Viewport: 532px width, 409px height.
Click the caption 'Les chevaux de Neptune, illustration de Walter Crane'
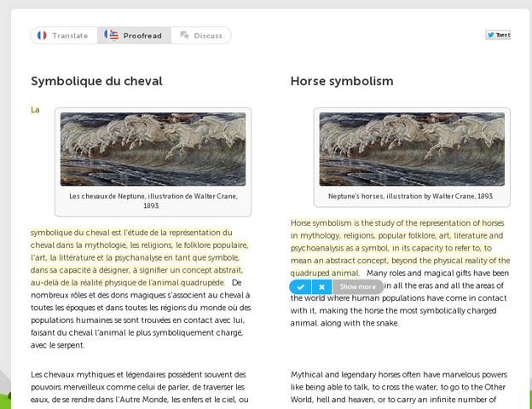click(153, 201)
